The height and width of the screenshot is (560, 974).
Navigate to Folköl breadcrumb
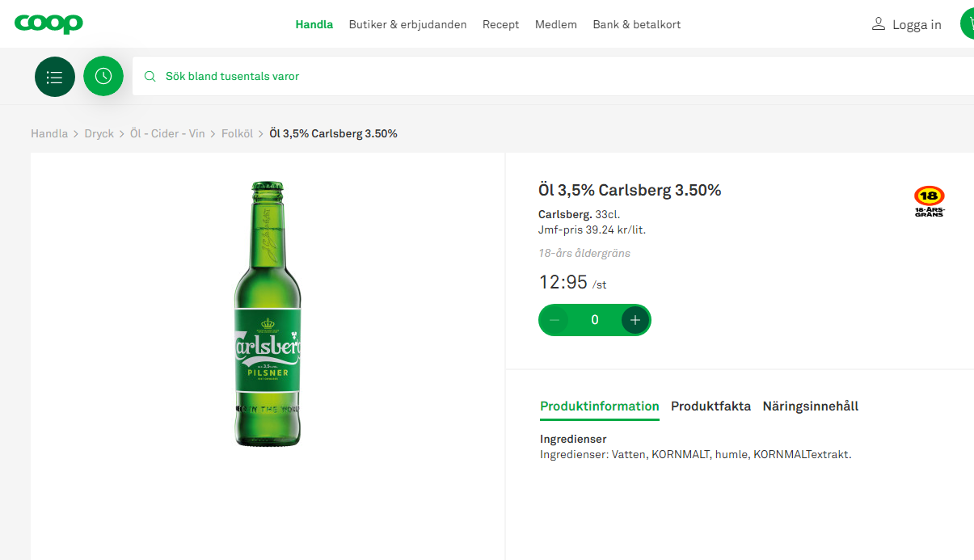[x=237, y=133]
